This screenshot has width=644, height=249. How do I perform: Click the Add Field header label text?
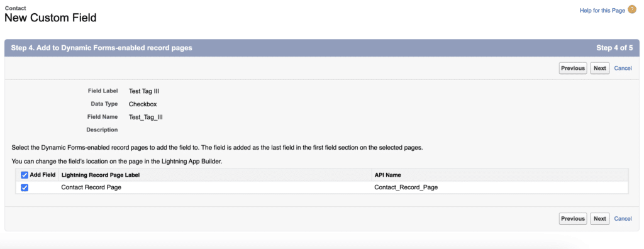tap(43, 175)
